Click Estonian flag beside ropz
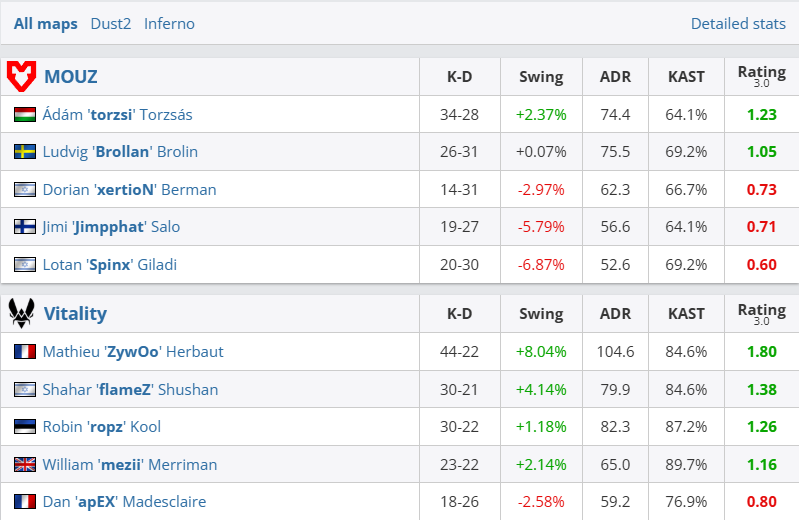The image size is (799, 520). tap(25, 427)
